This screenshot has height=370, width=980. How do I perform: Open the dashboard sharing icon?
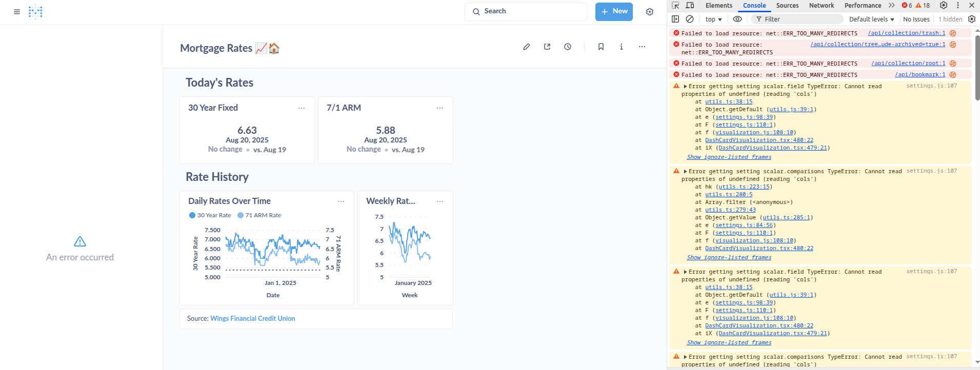(x=547, y=47)
